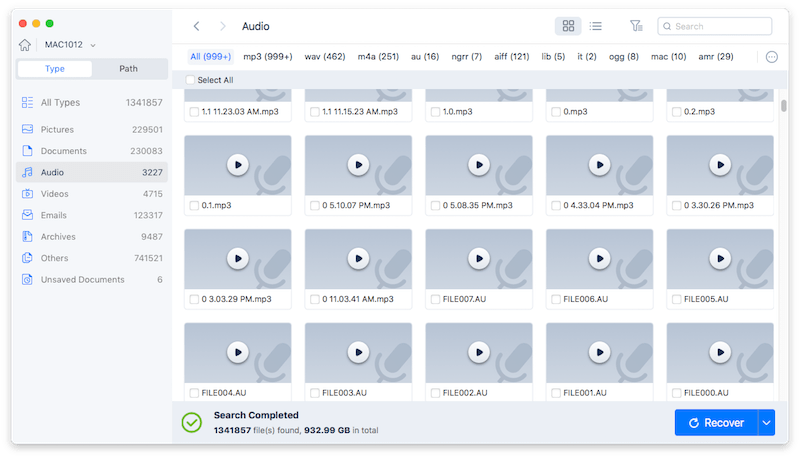The width and height of the screenshot is (800, 458).
Task: Play preview of 0 4.33.04 PM.mp3
Action: 599,165
